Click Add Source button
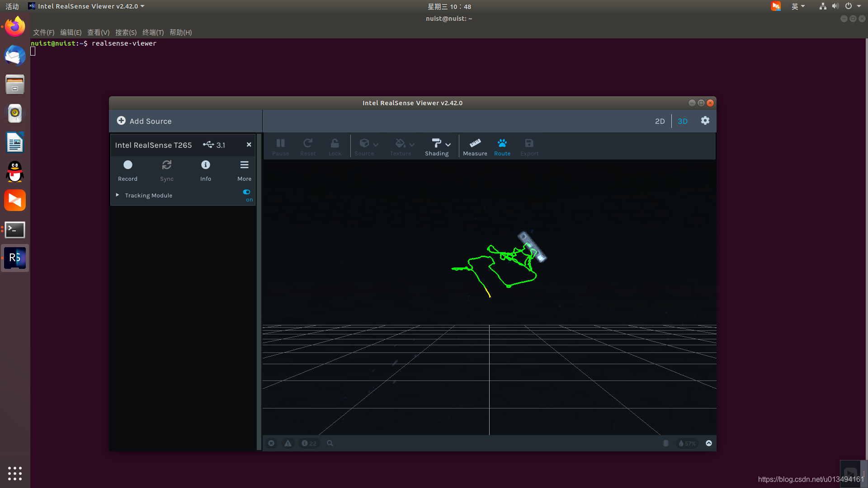The height and width of the screenshot is (488, 868). point(144,121)
